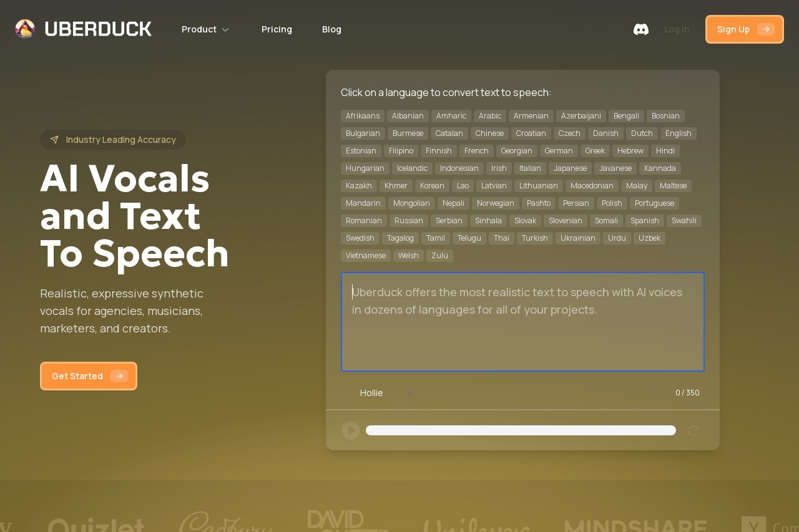Click the Uberduck logo icon
The height and width of the screenshot is (532, 799).
pos(25,29)
